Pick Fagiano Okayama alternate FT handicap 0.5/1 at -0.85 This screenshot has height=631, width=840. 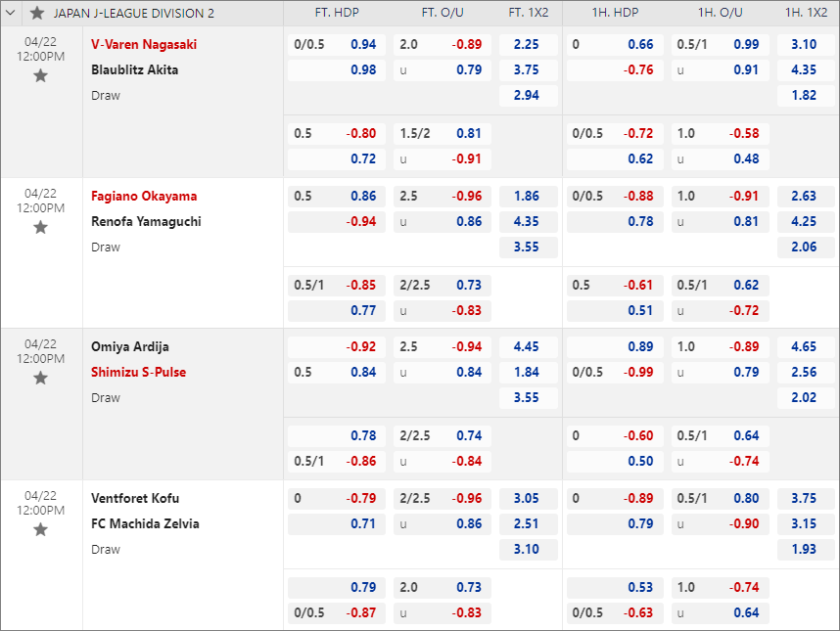point(337,285)
